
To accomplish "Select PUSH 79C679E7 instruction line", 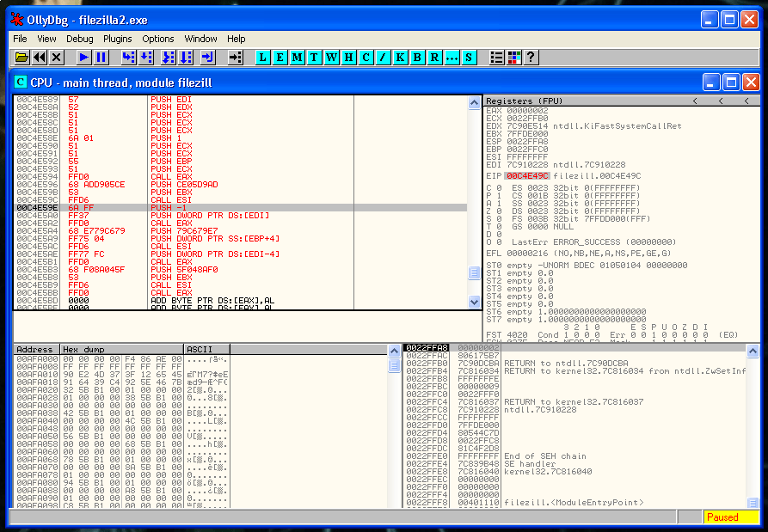I will (240, 231).
